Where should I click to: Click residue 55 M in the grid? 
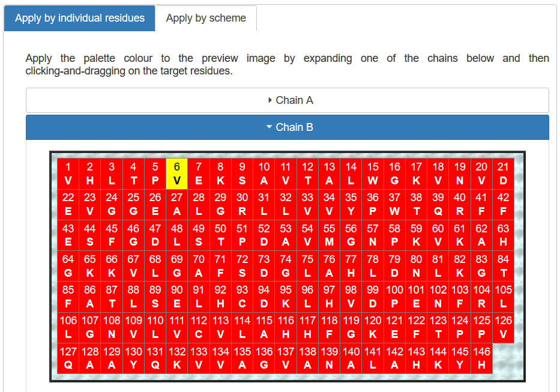(x=329, y=235)
